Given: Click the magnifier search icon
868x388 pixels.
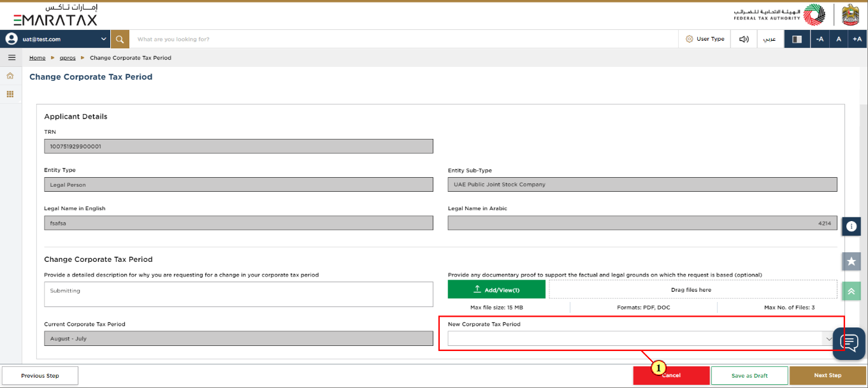Looking at the screenshot, I should pyautogui.click(x=120, y=39).
